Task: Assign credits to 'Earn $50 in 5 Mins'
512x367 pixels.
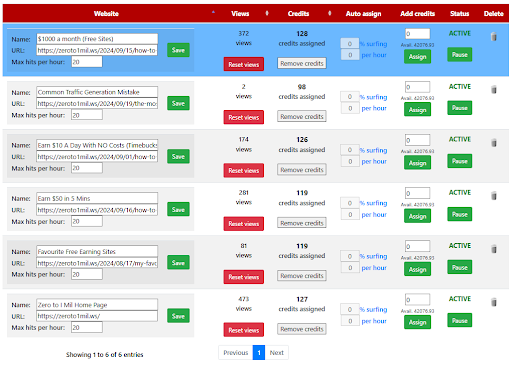Action: tap(417, 216)
